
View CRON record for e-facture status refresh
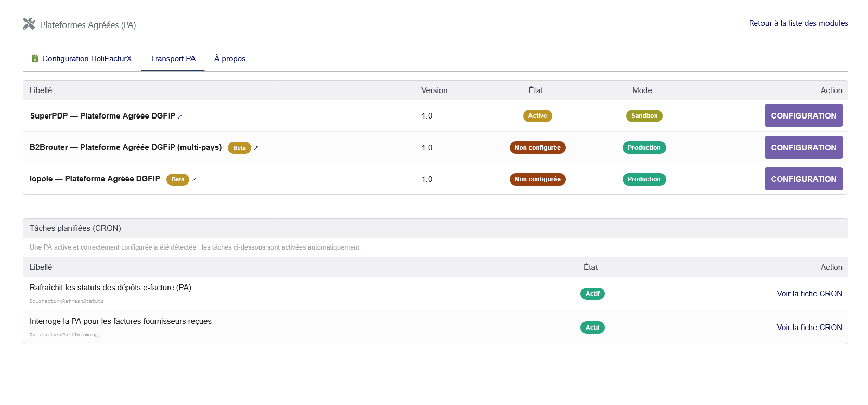809,294
